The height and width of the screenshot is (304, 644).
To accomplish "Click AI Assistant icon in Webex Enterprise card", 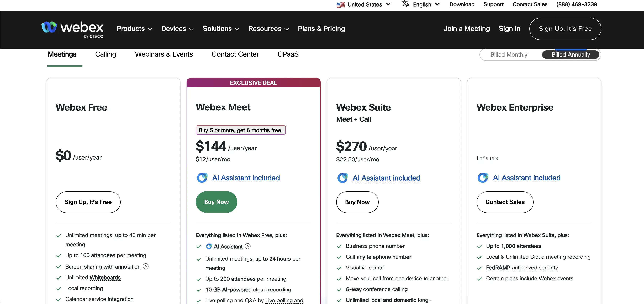I will click(483, 178).
